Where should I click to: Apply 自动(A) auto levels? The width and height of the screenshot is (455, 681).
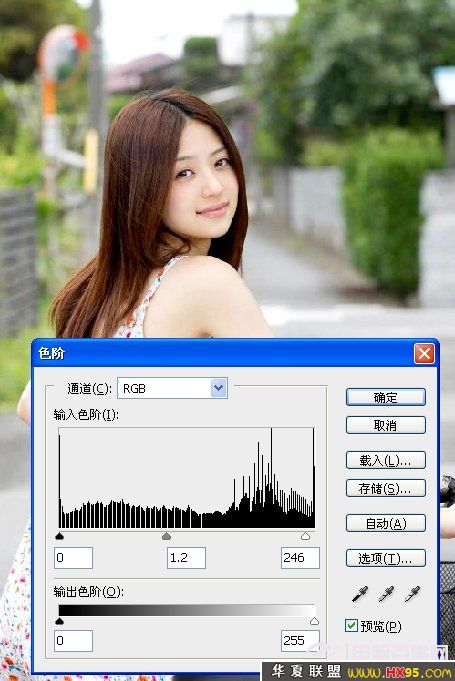(x=386, y=523)
